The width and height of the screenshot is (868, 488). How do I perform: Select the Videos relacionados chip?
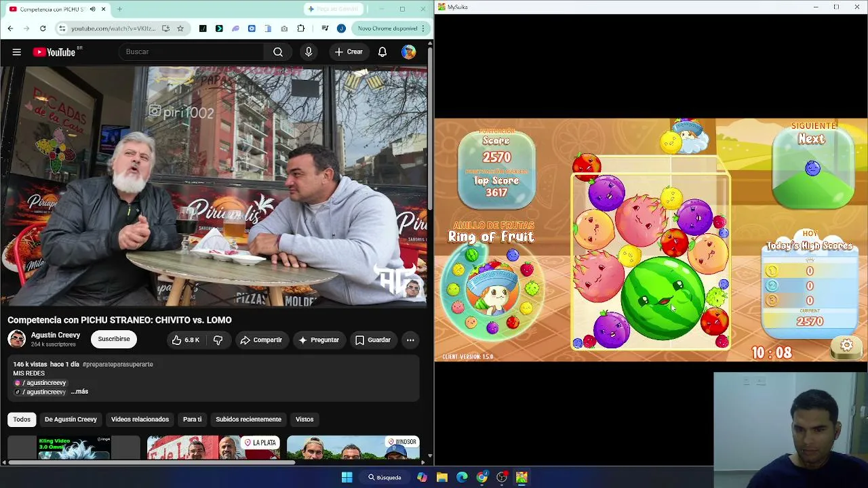tap(140, 420)
